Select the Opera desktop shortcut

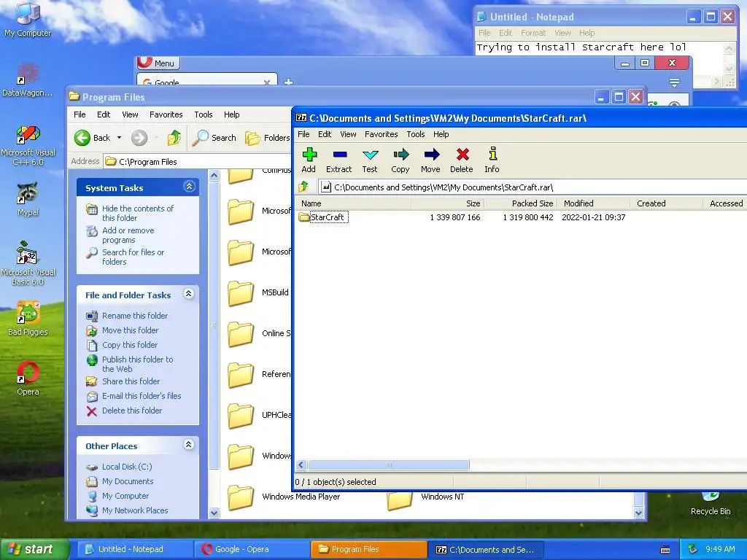click(x=28, y=379)
